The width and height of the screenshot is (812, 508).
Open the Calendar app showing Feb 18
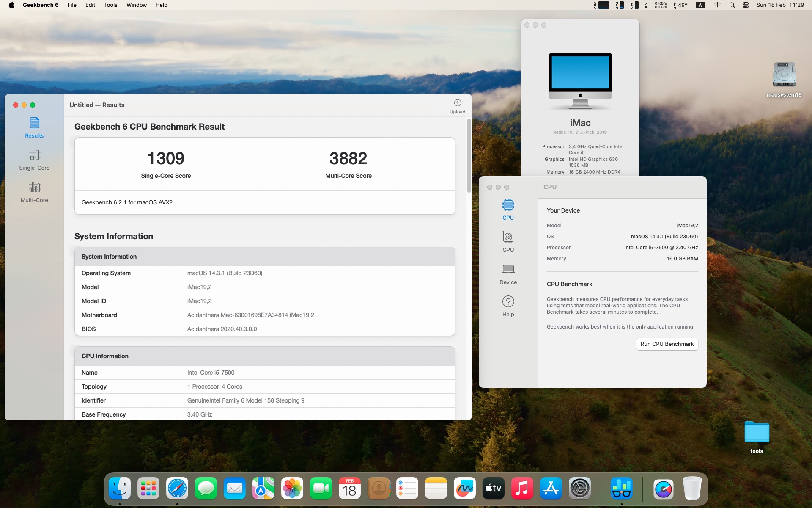coord(350,488)
